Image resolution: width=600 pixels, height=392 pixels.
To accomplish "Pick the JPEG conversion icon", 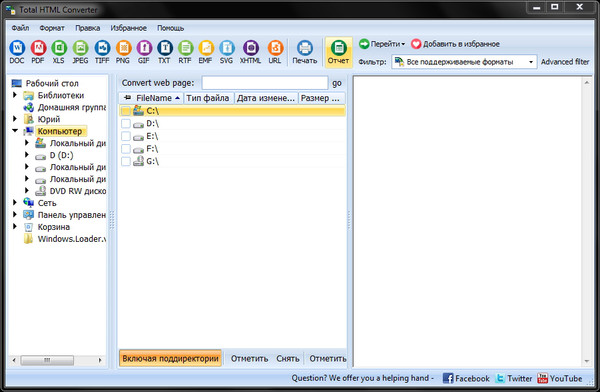I will pos(80,49).
